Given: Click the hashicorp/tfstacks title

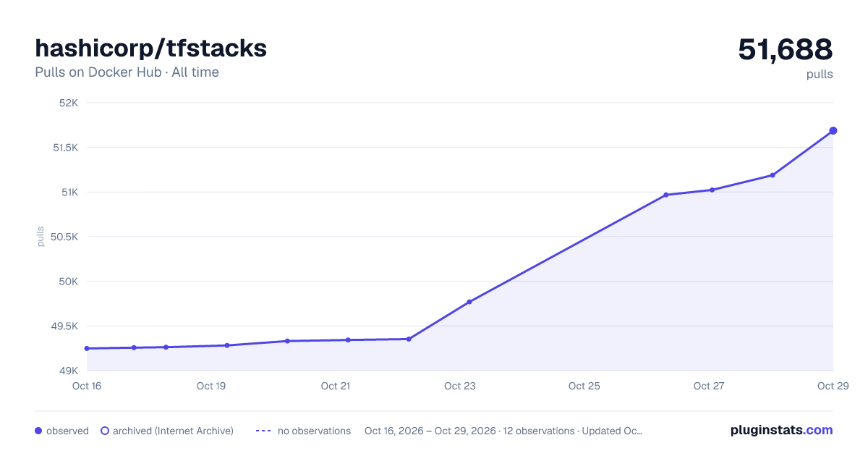Looking at the screenshot, I should 151,48.
